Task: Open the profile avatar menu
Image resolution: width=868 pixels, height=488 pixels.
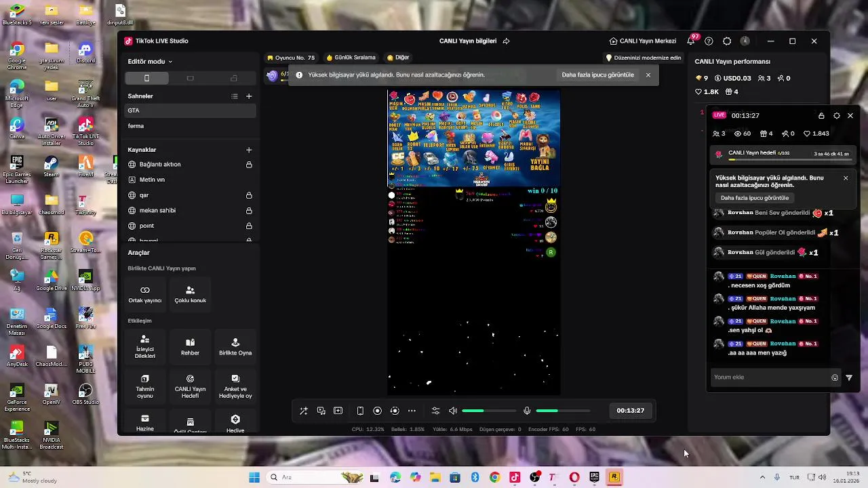Action: tap(745, 41)
